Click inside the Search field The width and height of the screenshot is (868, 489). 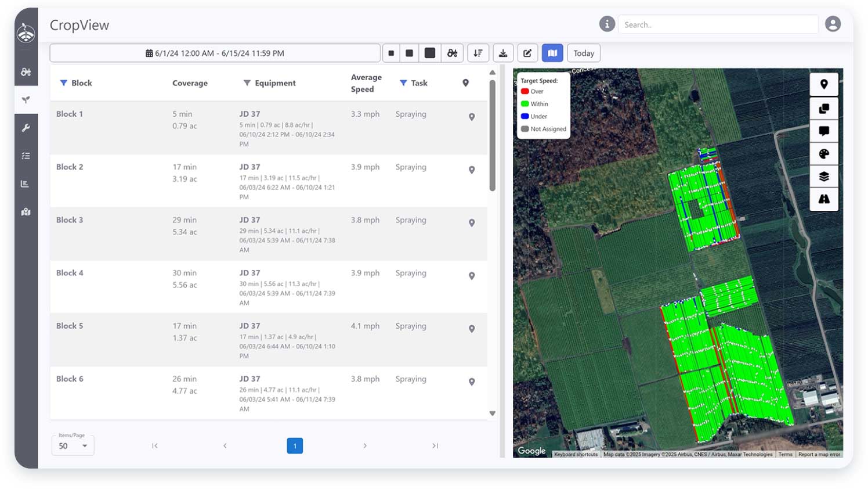(x=718, y=24)
